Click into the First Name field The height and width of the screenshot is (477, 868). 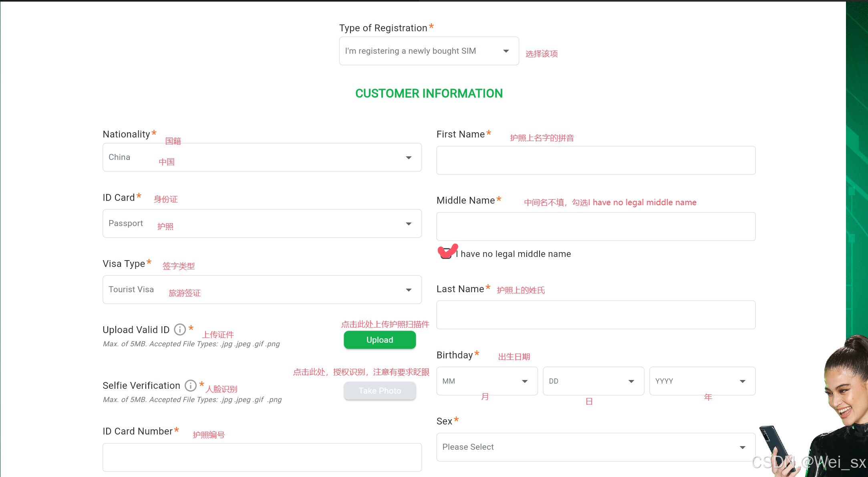[x=596, y=160]
